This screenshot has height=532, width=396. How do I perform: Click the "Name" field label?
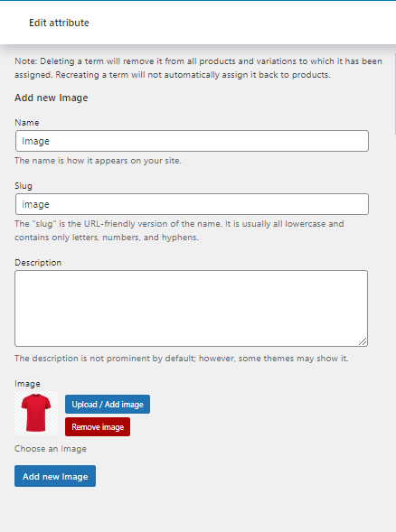tap(27, 123)
